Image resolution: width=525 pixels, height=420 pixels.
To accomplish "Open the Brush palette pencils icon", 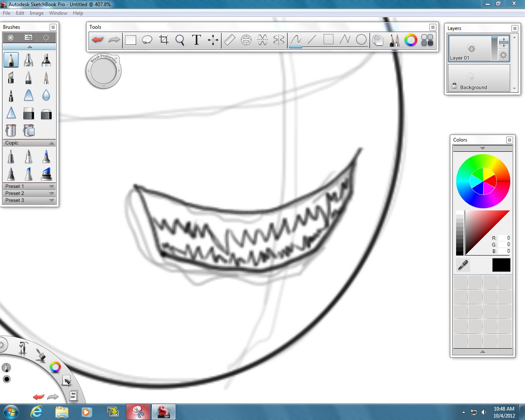I will tap(394, 40).
